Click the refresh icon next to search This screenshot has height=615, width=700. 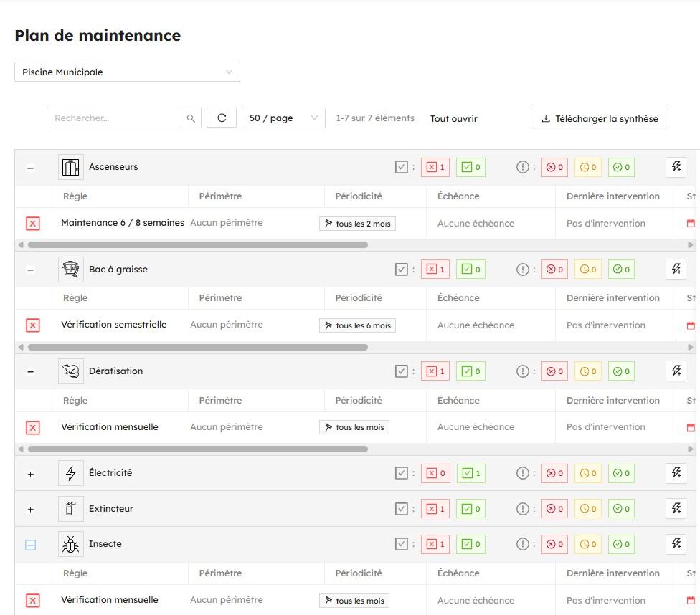[x=221, y=117]
